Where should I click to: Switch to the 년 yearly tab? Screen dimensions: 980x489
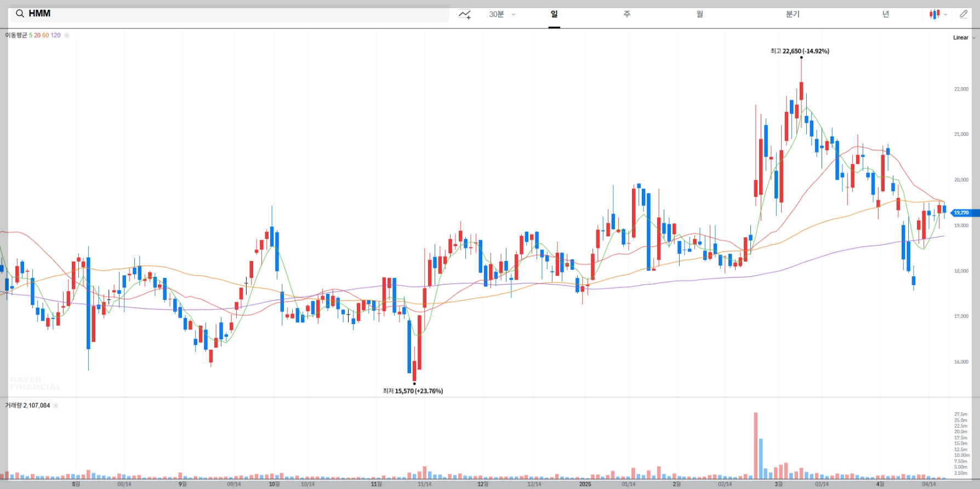pos(886,14)
